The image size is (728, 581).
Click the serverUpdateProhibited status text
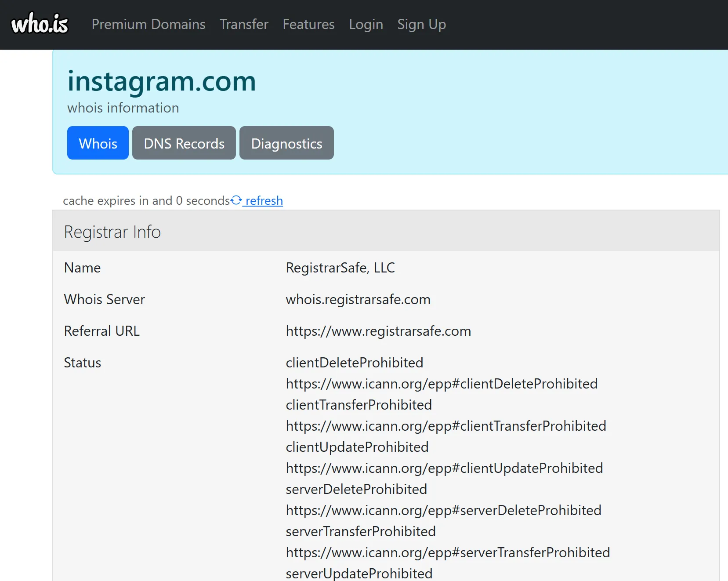point(359,574)
